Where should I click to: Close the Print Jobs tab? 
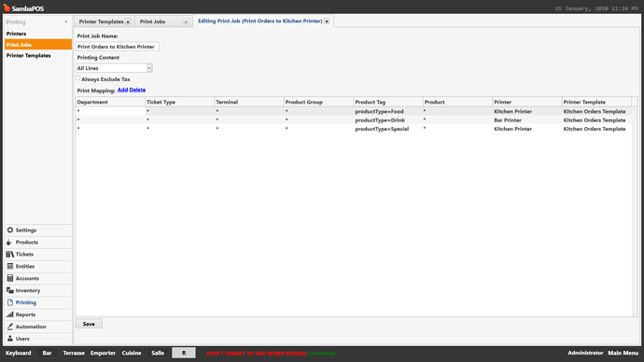point(186,21)
